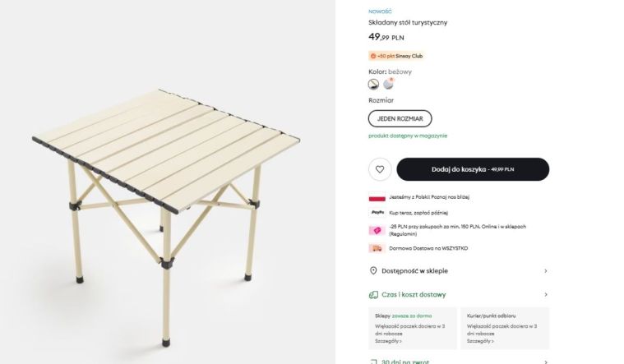
Task: Open Szczegóły link under Kurier/punkt odbioru
Action: click(x=481, y=340)
